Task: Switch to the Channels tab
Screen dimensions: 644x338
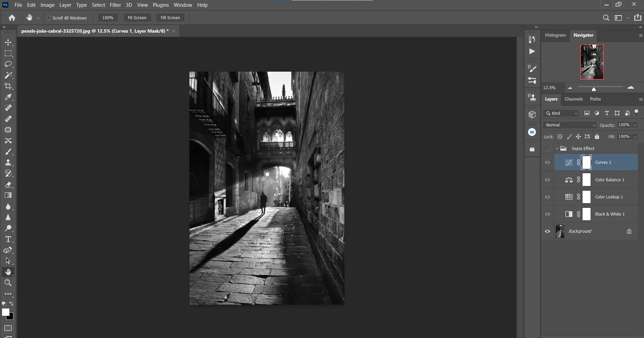Action: pos(573,99)
